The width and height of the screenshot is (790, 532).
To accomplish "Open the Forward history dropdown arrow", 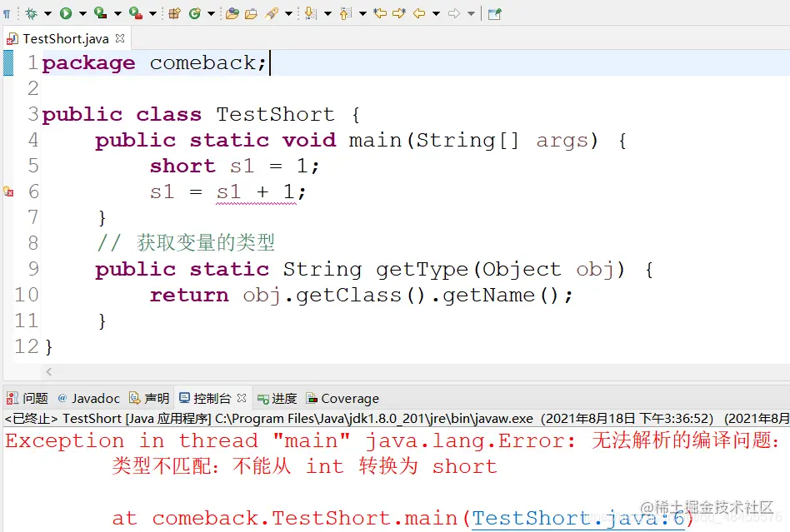I will (471, 14).
